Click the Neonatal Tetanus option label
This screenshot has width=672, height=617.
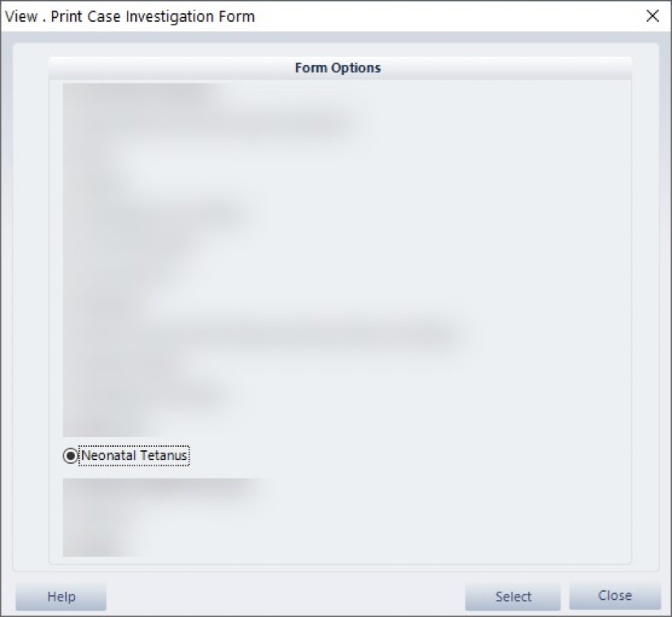pyautogui.click(x=134, y=455)
